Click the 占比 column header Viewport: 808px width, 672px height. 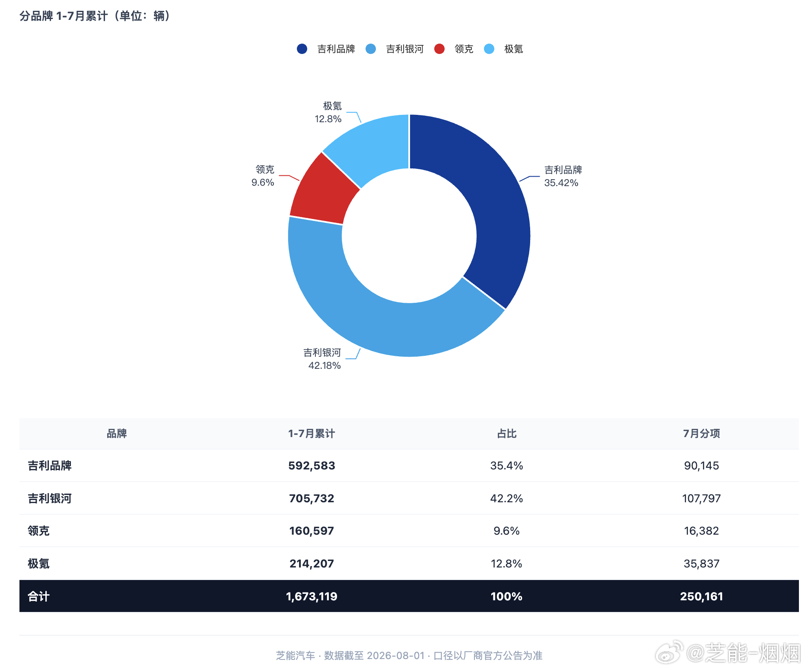coord(507,434)
